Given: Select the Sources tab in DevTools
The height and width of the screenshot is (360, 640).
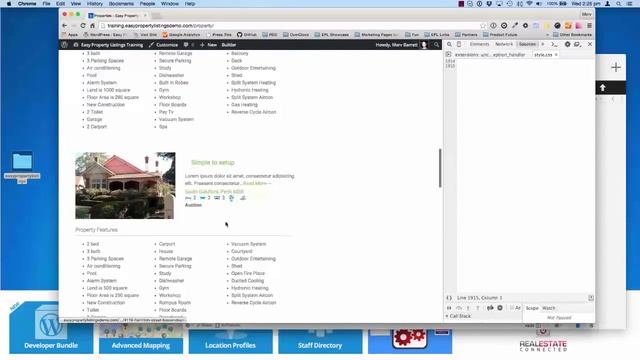Looking at the screenshot, I should pos(527,44).
